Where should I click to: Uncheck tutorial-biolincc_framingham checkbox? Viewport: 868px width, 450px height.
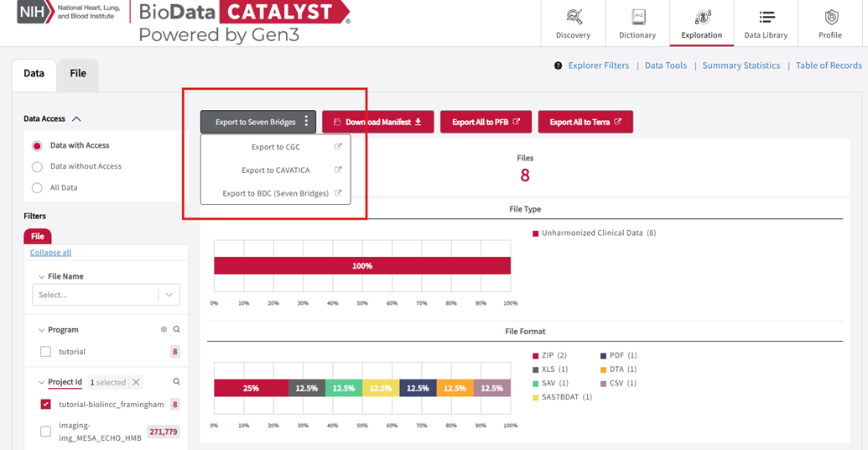pyautogui.click(x=46, y=404)
